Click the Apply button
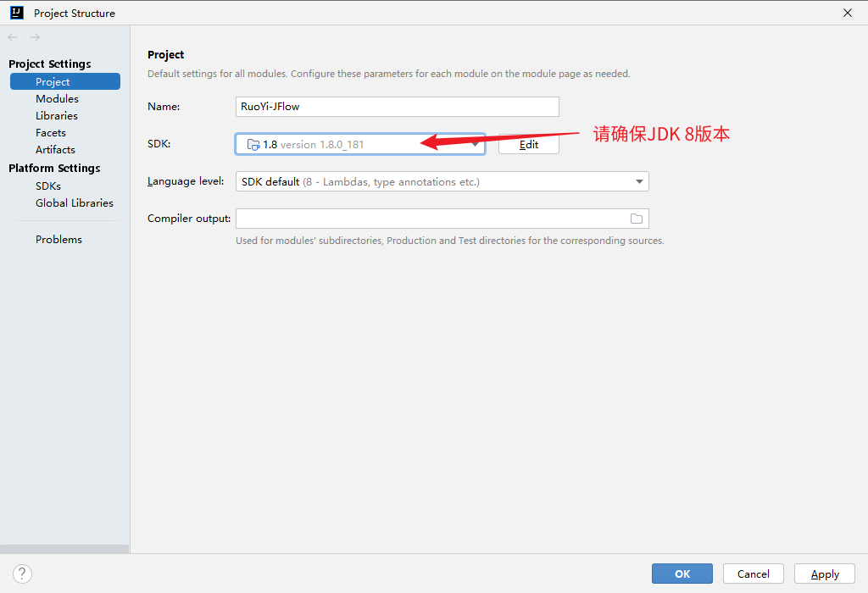 pyautogui.click(x=825, y=574)
